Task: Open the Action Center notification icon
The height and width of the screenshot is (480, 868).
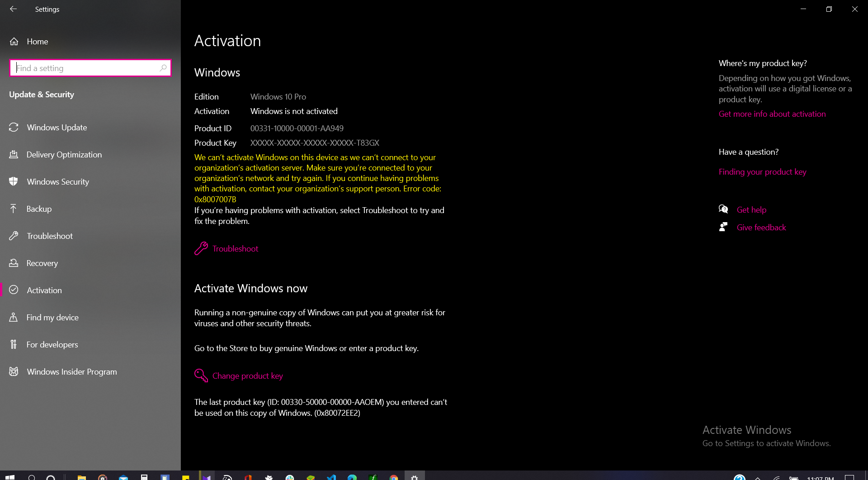Action: pyautogui.click(x=849, y=478)
